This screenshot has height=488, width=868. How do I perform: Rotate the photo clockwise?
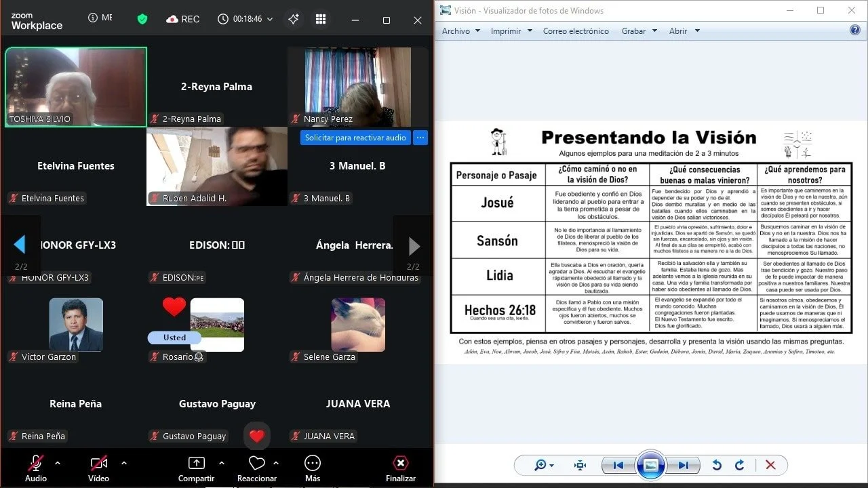740,465
